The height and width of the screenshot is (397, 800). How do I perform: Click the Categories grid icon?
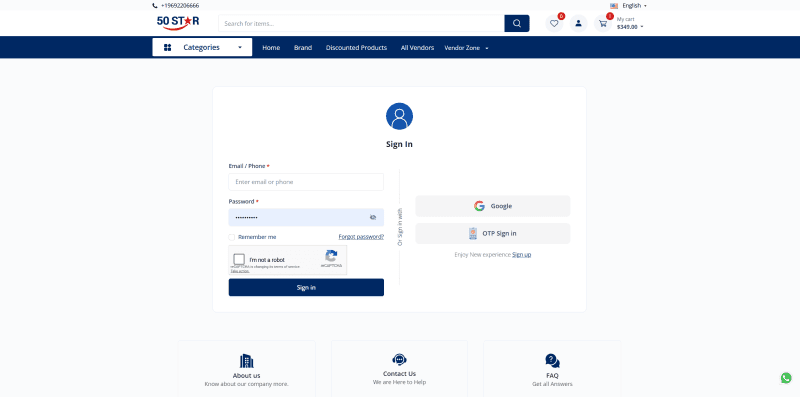(x=167, y=47)
